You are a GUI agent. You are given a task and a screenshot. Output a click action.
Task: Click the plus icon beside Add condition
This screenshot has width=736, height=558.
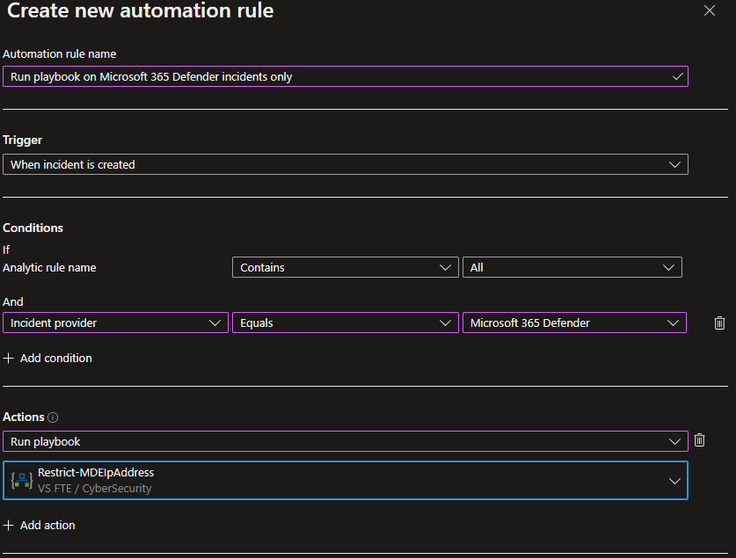[x=9, y=358]
